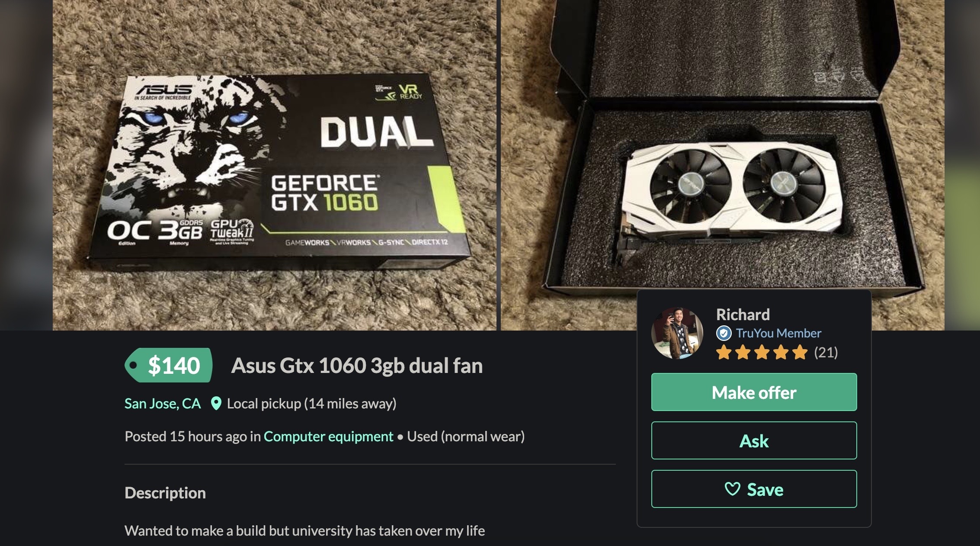Click the heart icon on Save
The height and width of the screenshot is (546, 980).
click(732, 489)
